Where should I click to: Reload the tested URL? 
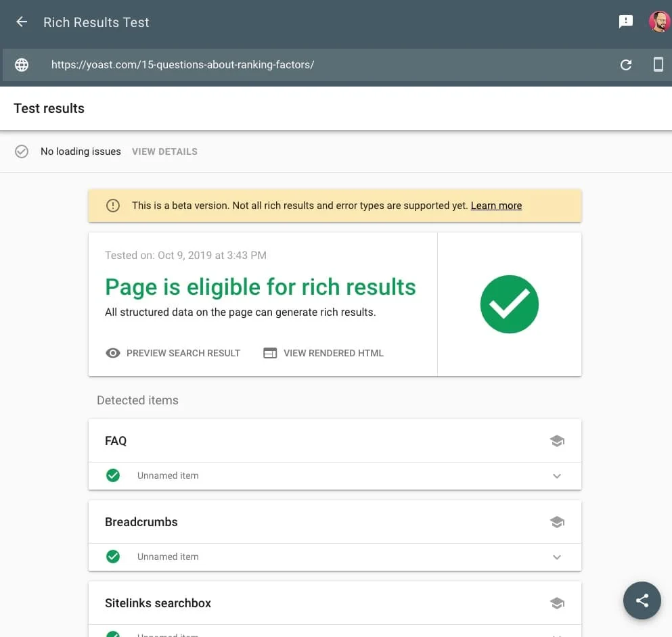coord(625,64)
